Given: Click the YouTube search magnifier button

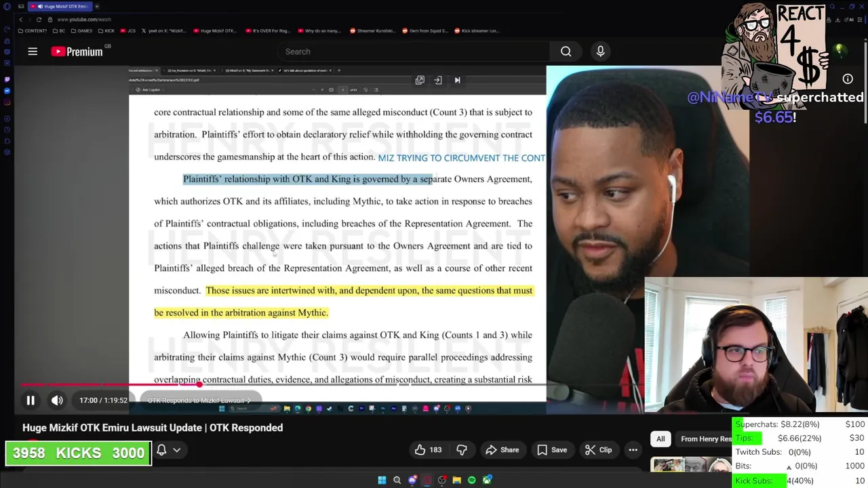Looking at the screenshot, I should click(566, 52).
